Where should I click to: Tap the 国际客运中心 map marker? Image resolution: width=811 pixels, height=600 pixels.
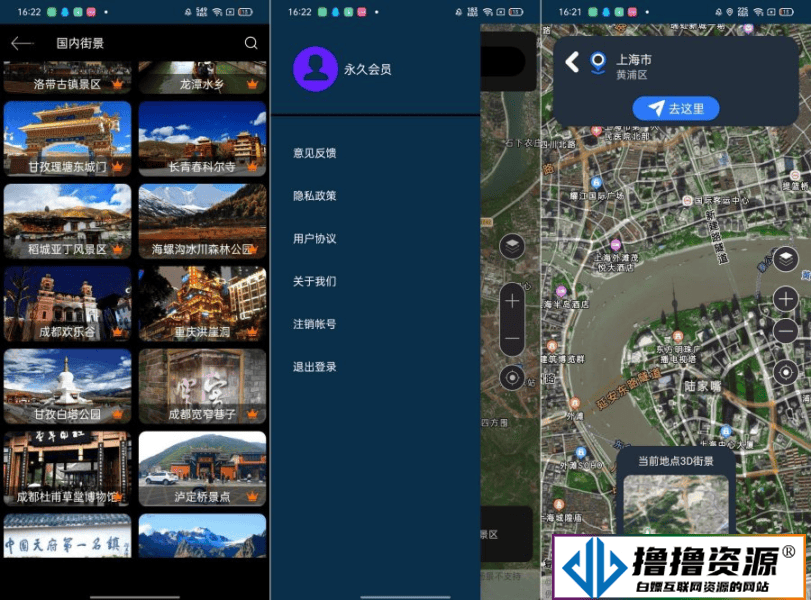tap(687, 201)
